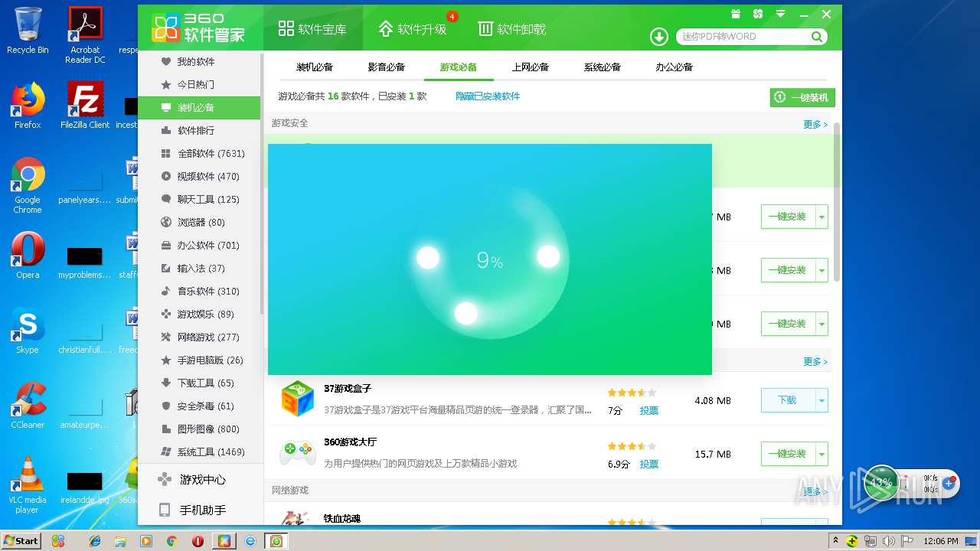
Task: Expand install dropdown arrow for 360游戏大厅
Action: 822,454
